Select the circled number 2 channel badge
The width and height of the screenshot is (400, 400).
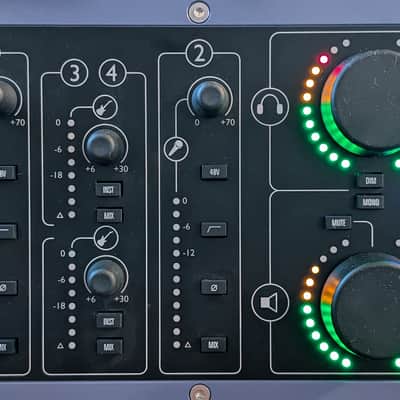(199, 53)
